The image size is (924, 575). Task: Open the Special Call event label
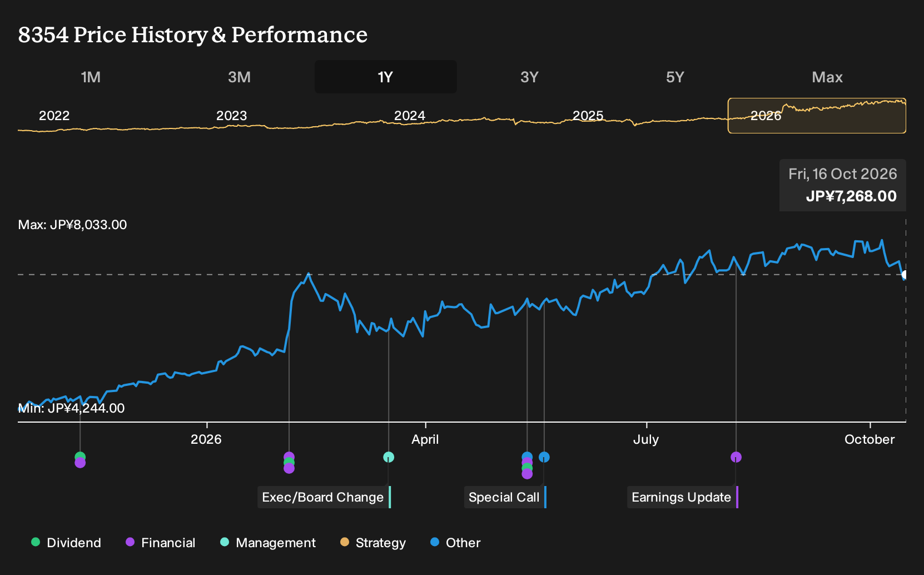click(505, 497)
